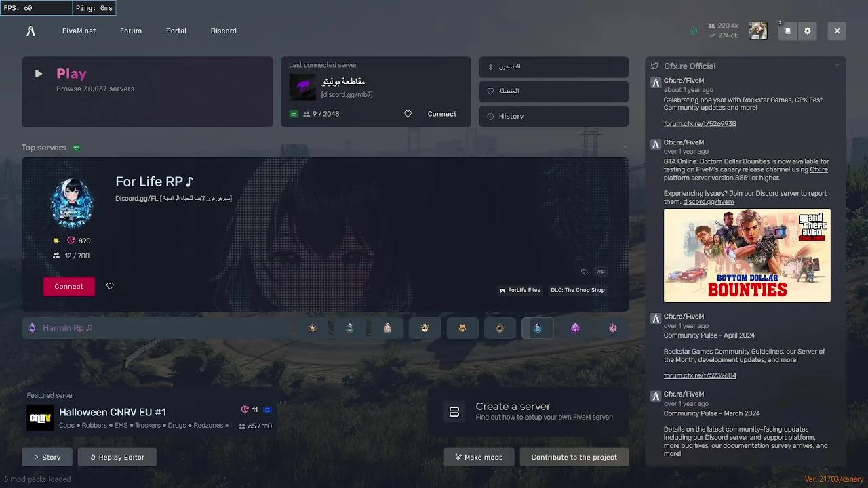Screen dimensions: 868x488
Task: Select the fifth top server carousel icon
Action: pos(462,328)
